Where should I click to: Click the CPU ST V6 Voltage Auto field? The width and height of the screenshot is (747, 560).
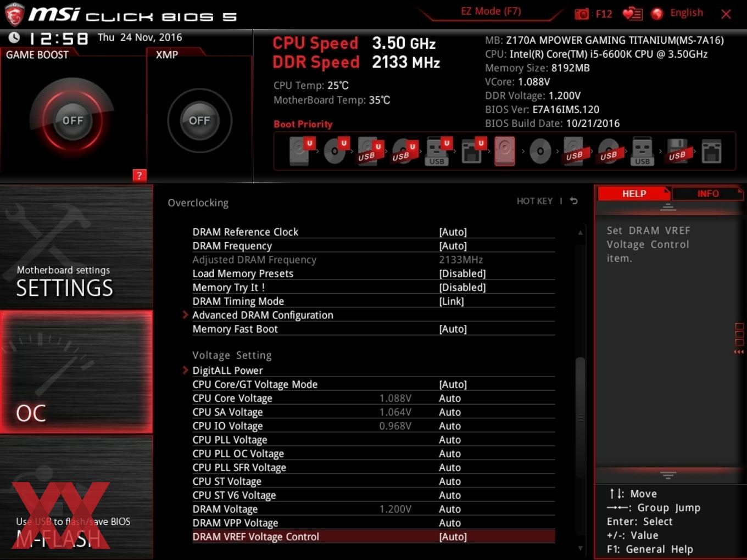pos(450,495)
